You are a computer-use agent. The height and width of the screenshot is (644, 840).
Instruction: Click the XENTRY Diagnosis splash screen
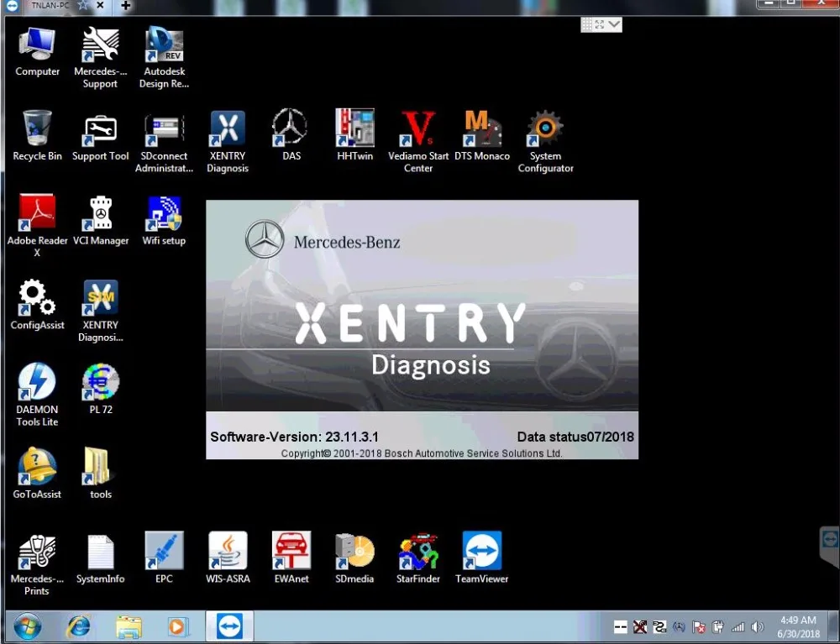point(423,329)
